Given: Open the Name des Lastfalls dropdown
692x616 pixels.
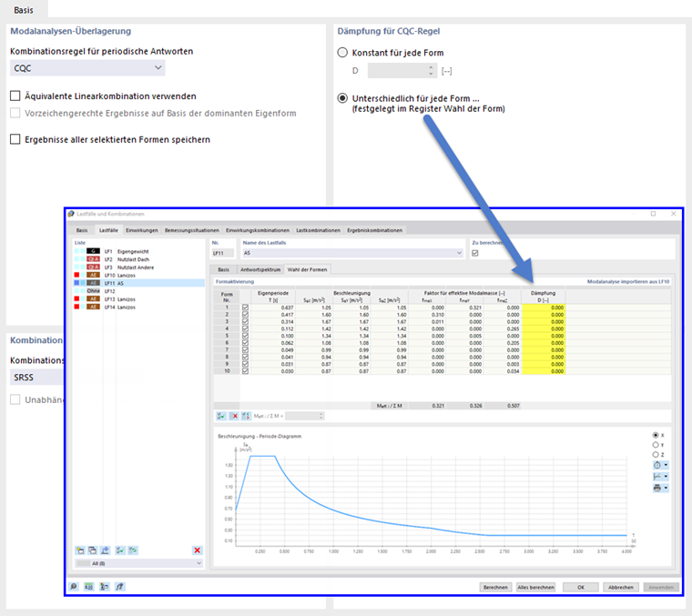Looking at the screenshot, I should tap(352, 253).
